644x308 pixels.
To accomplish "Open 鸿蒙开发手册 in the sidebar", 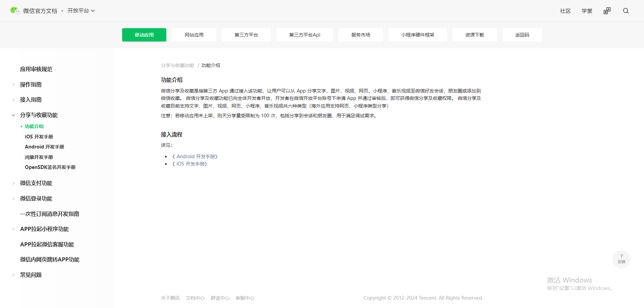I will pos(39,157).
